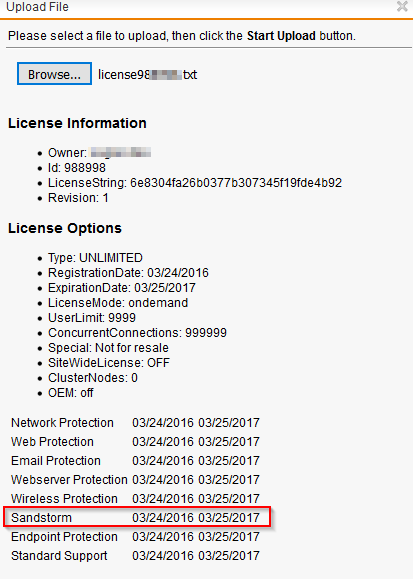413x579 pixels.
Task: Select the LicenseString value line
Action: [195, 183]
